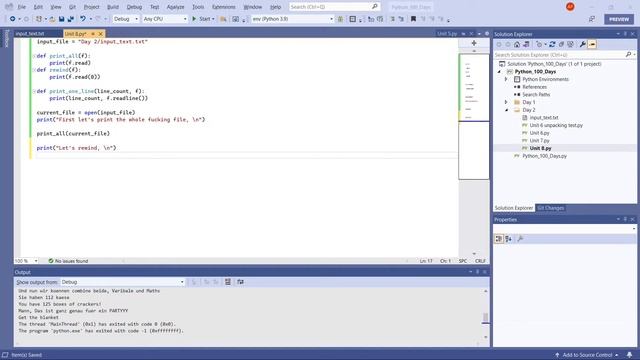Select the Search Paths node
This screenshot has width=640, height=360.
pyautogui.click(x=536, y=94)
